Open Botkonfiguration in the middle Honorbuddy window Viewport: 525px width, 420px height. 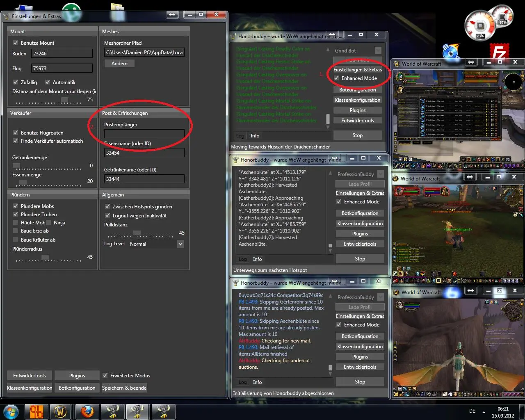pyautogui.click(x=360, y=213)
